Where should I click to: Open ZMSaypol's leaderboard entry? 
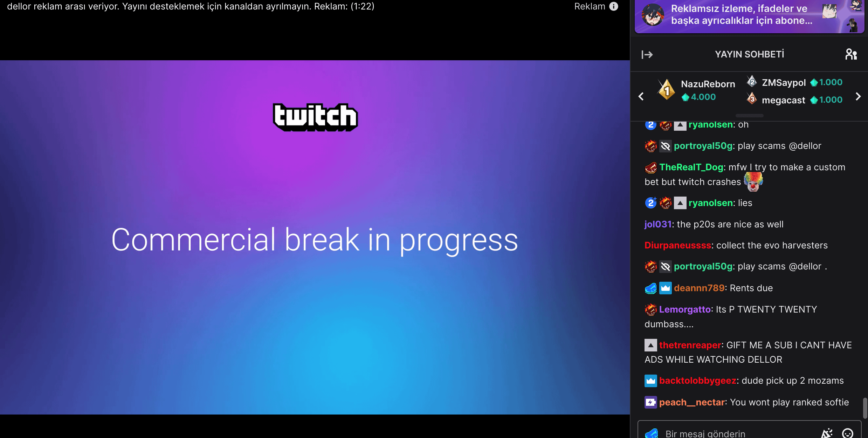[795, 82]
